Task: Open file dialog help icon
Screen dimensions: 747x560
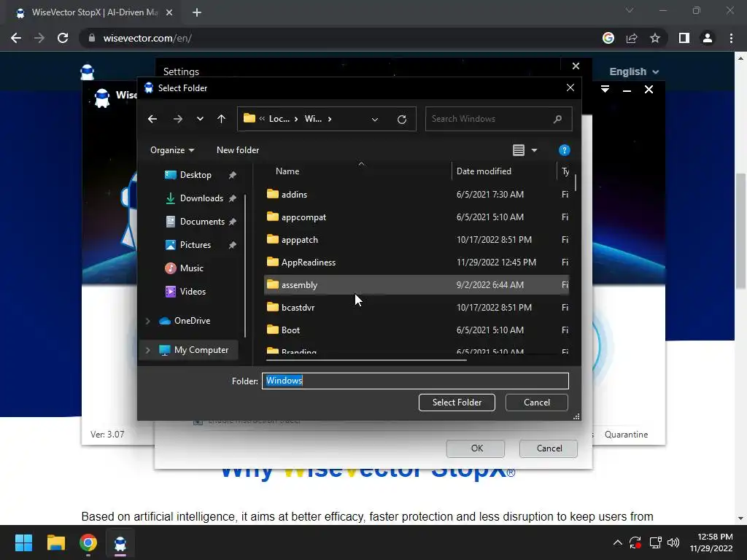Action: tap(564, 150)
